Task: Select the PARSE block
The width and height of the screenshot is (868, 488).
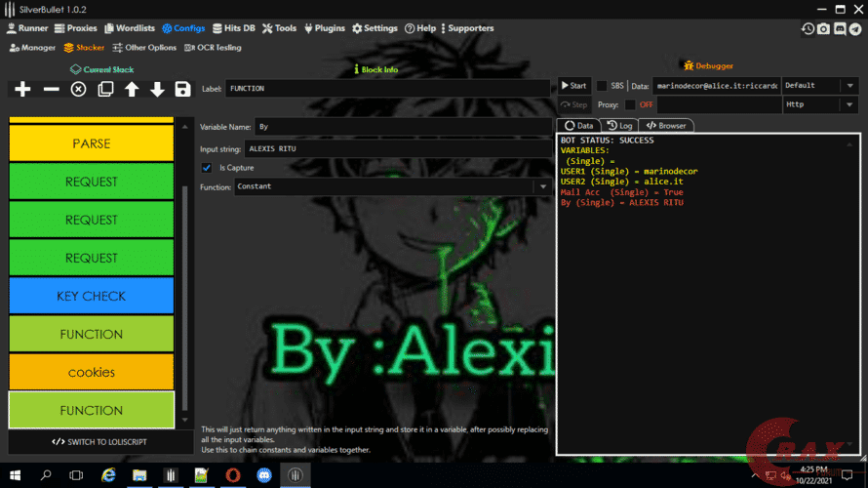Action: click(92, 143)
